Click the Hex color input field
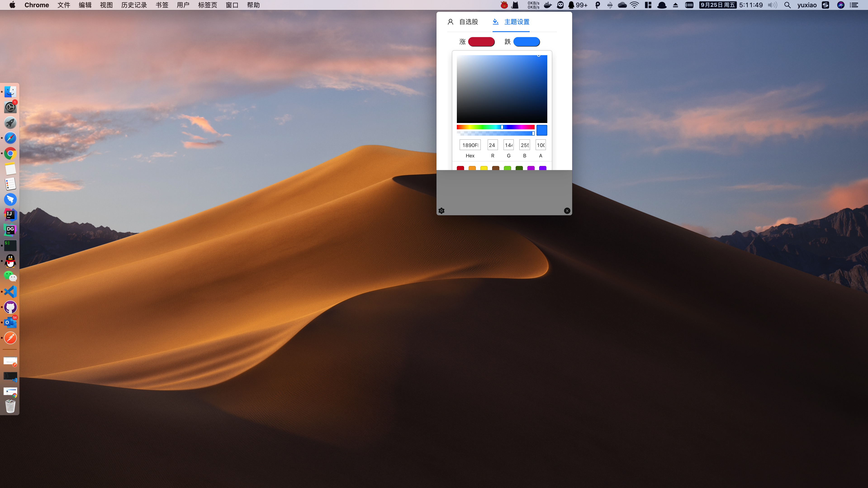The height and width of the screenshot is (488, 868). 470,145
